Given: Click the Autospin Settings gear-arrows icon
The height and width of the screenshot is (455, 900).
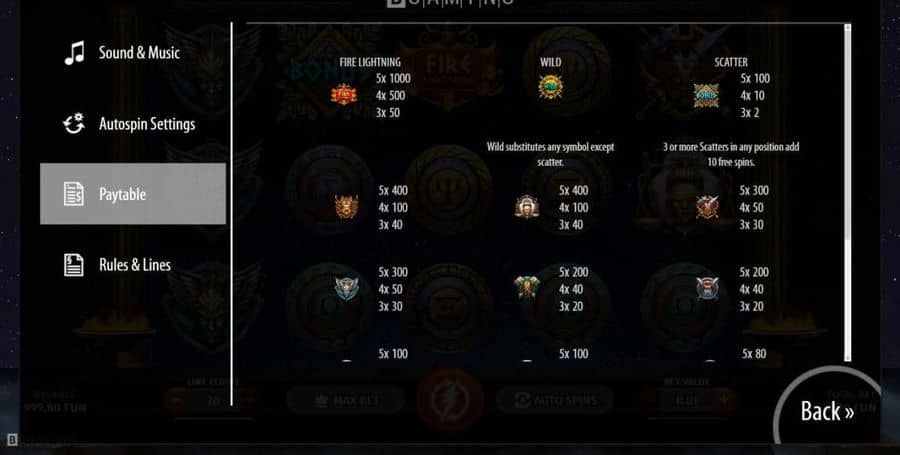Looking at the screenshot, I should click(74, 123).
